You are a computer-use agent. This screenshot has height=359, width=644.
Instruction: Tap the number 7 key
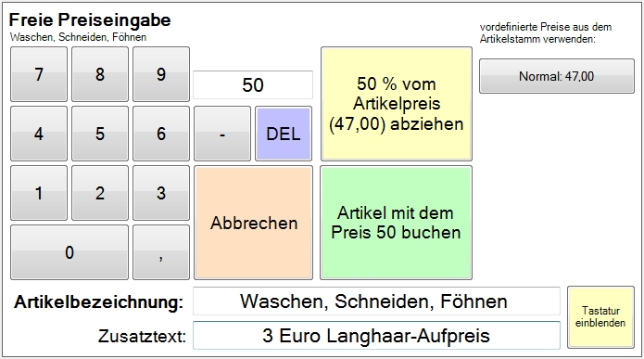click(x=39, y=74)
